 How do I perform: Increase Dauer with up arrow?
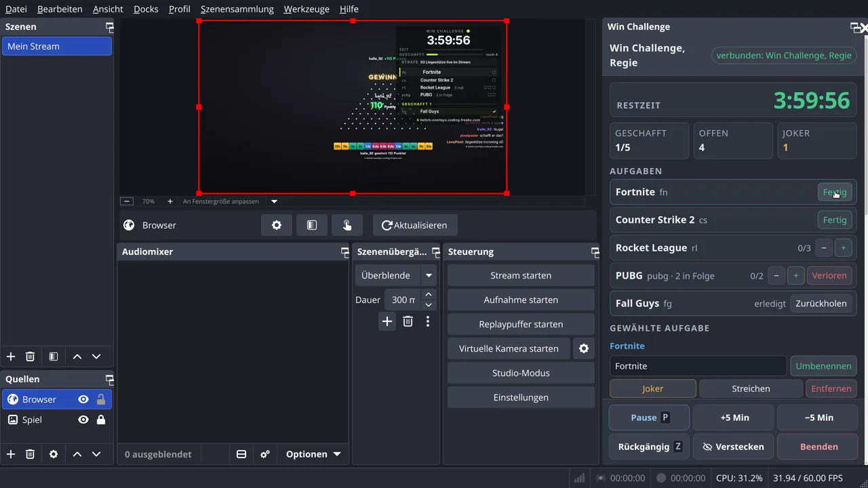click(428, 294)
